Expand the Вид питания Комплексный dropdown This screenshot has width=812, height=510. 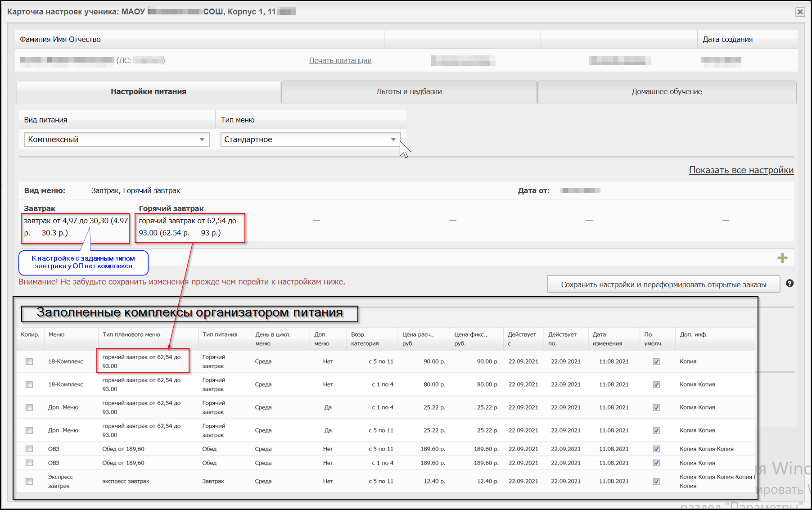click(117, 140)
